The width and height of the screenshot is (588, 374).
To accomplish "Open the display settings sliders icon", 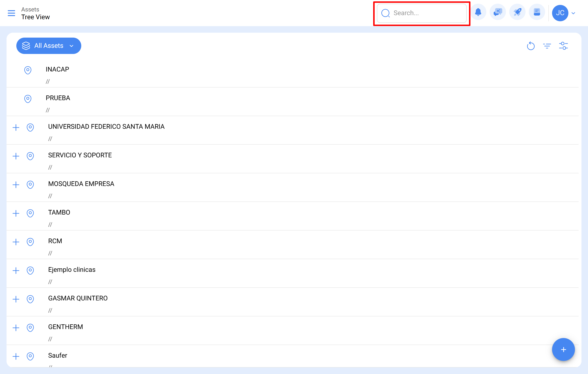I will coord(563,46).
